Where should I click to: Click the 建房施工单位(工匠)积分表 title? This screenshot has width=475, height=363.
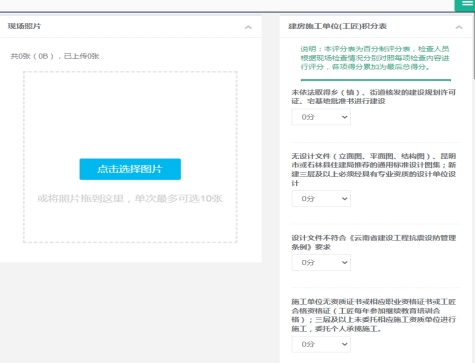coord(337,26)
